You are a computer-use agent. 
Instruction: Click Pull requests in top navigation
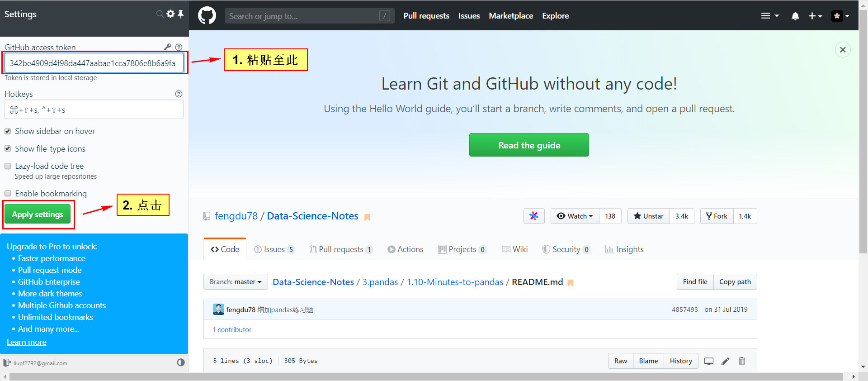(x=426, y=16)
